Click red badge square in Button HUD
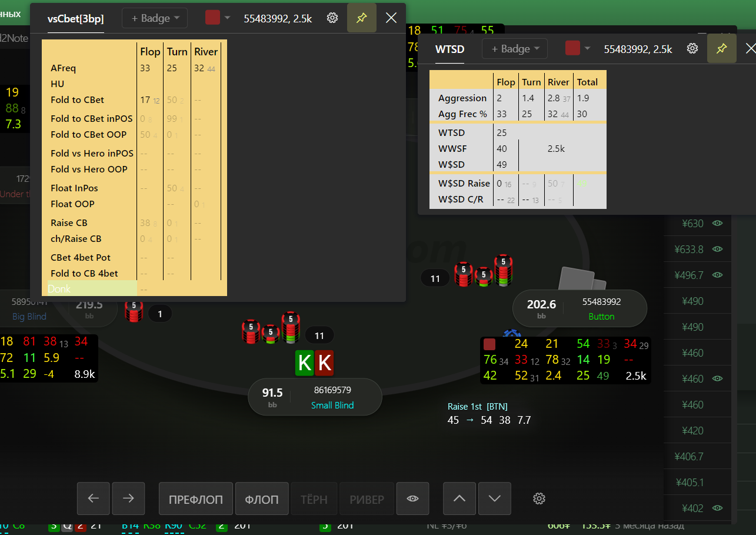 (x=489, y=344)
